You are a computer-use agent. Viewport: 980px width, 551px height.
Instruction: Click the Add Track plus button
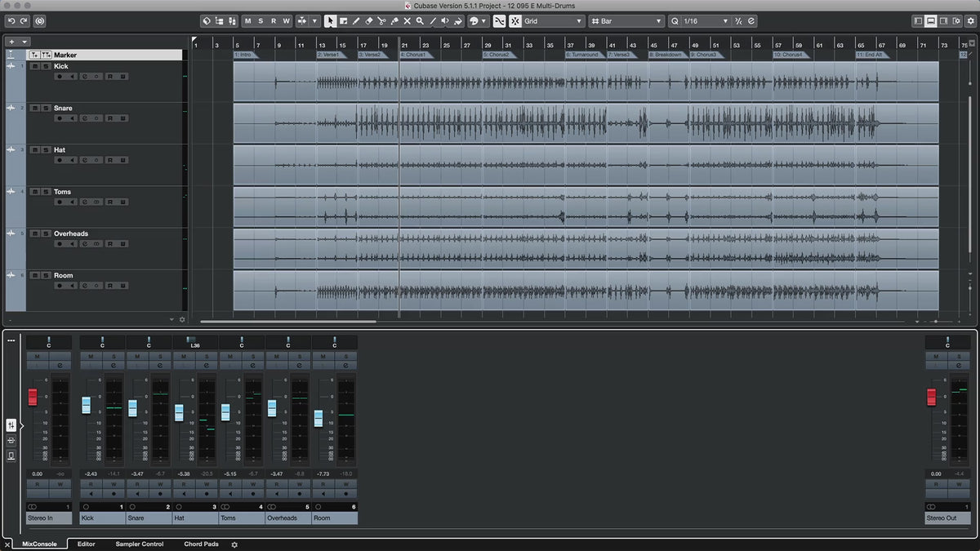[11, 42]
